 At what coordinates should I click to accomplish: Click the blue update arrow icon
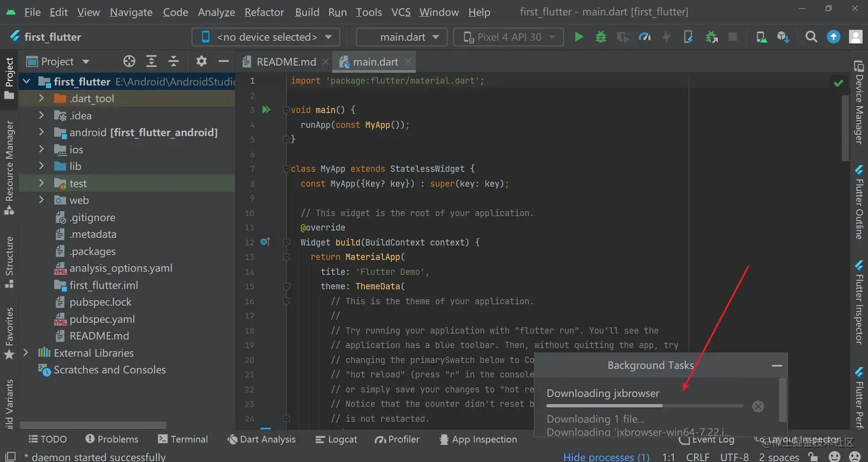[833, 37]
